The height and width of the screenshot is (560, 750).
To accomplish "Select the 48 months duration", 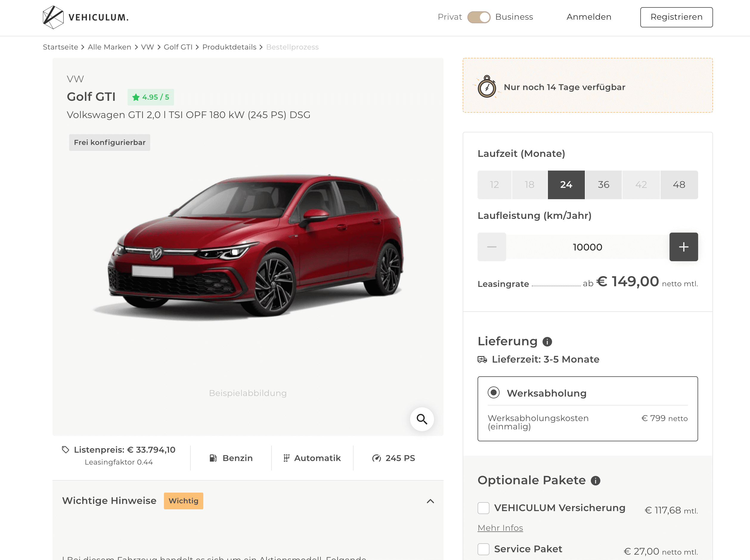I will [678, 185].
